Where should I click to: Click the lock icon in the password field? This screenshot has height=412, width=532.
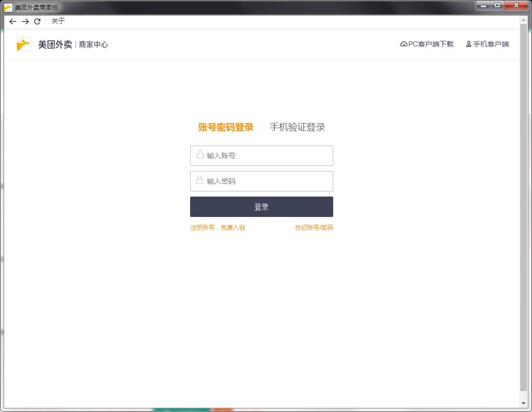point(199,181)
